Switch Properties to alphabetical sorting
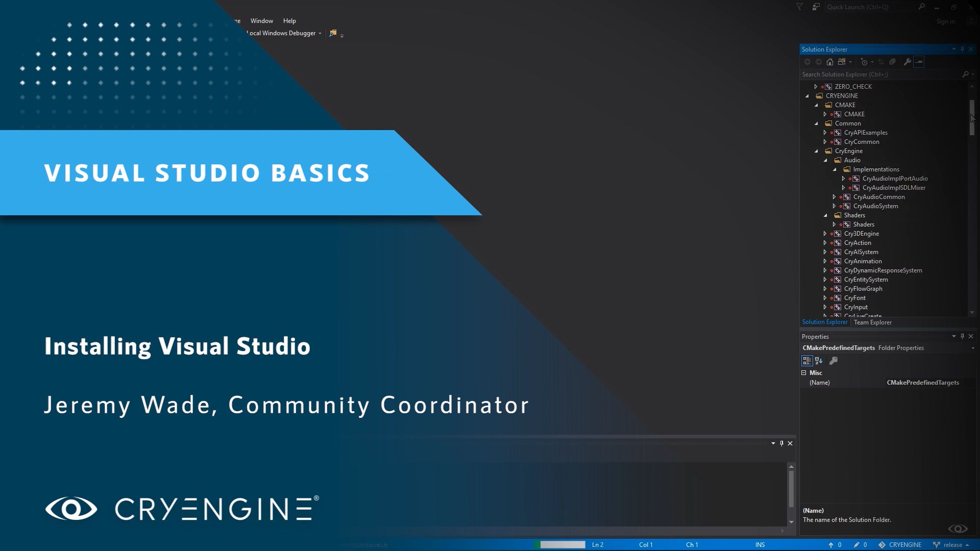The image size is (980, 551). pos(819,360)
